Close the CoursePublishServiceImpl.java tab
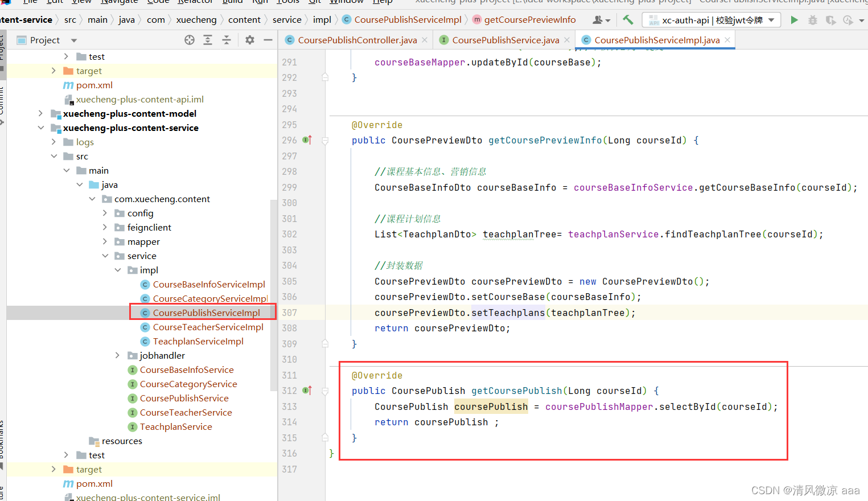 [x=727, y=40]
